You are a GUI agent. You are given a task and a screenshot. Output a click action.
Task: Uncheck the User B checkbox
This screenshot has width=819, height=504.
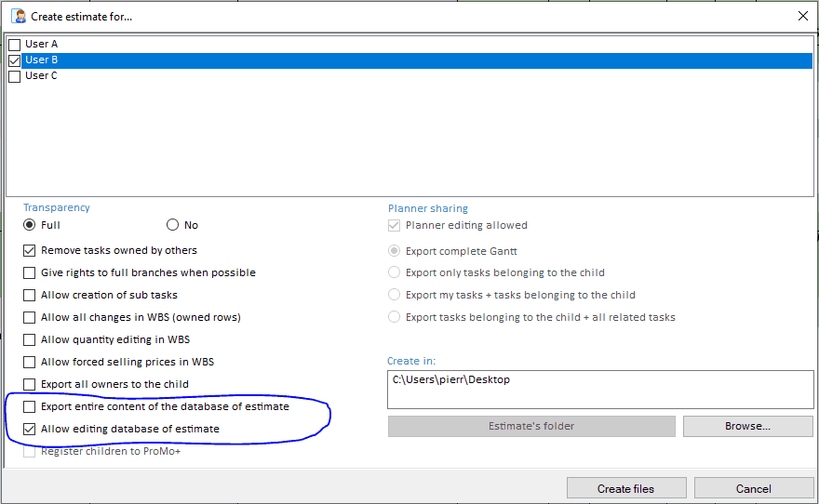pyautogui.click(x=14, y=60)
